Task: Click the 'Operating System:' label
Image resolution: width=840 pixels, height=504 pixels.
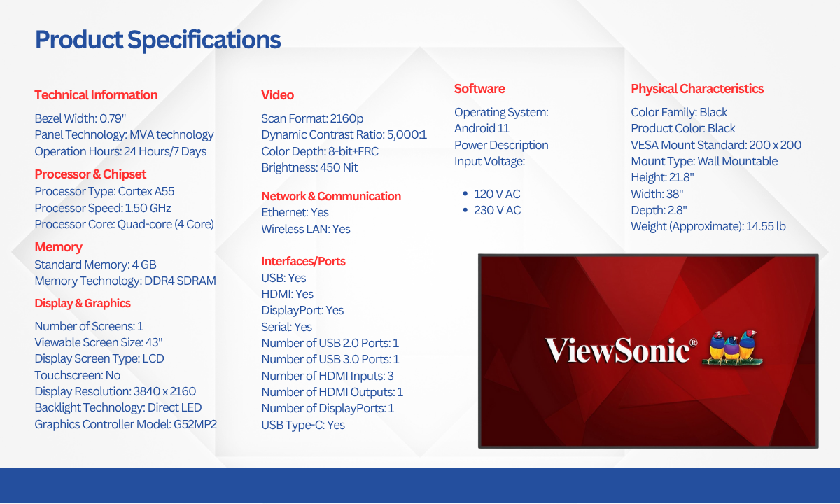Action: point(501,112)
